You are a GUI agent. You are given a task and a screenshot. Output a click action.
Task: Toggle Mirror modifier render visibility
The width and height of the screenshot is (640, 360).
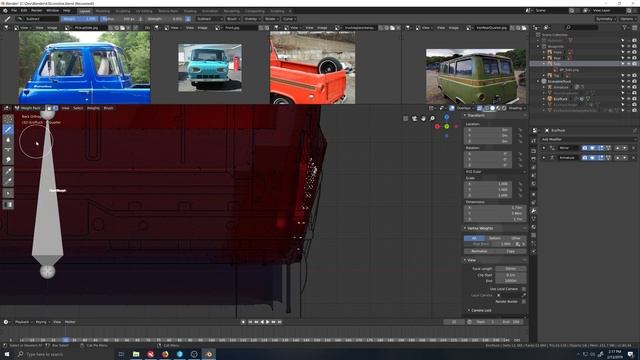pos(584,148)
